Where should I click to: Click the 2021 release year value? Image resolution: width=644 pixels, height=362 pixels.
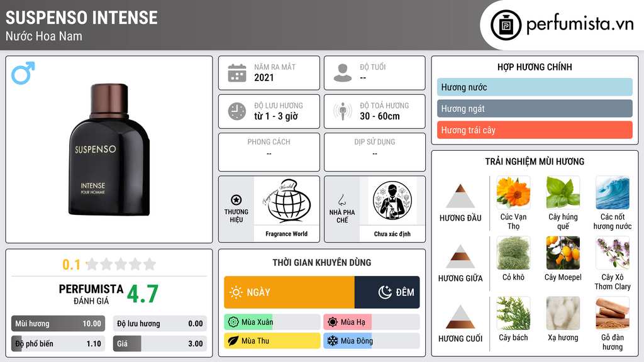click(x=264, y=77)
